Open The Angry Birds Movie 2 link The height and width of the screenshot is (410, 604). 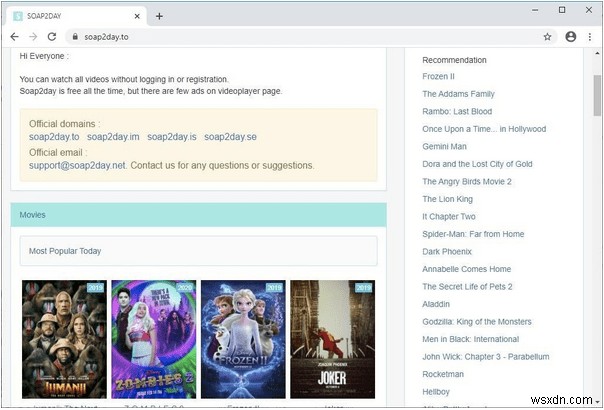coord(467,181)
